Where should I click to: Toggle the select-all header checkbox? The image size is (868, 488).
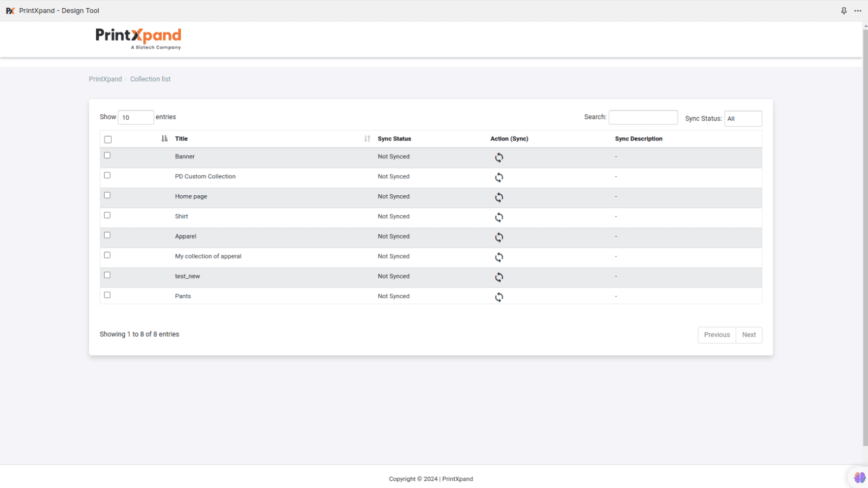108,139
